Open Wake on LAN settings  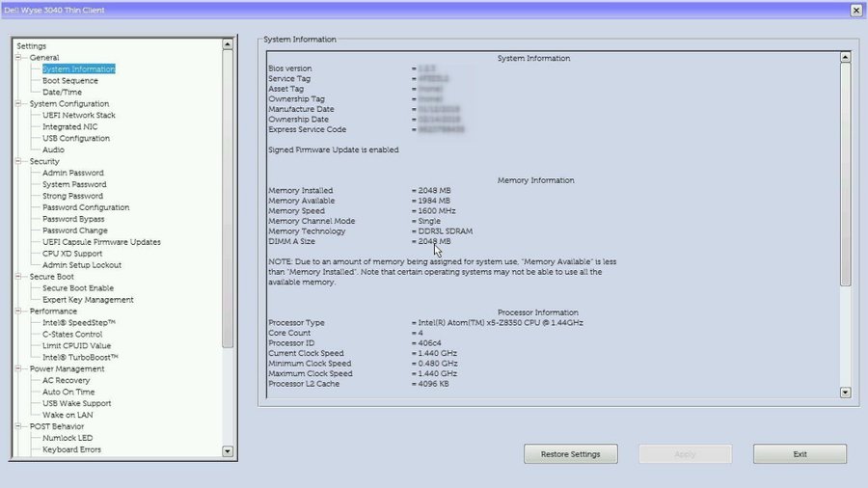click(x=68, y=415)
